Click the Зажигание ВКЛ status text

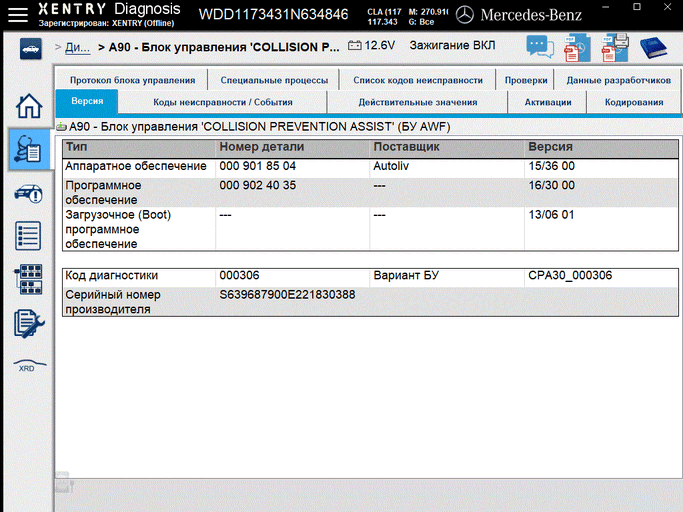click(x=452, y=45)
